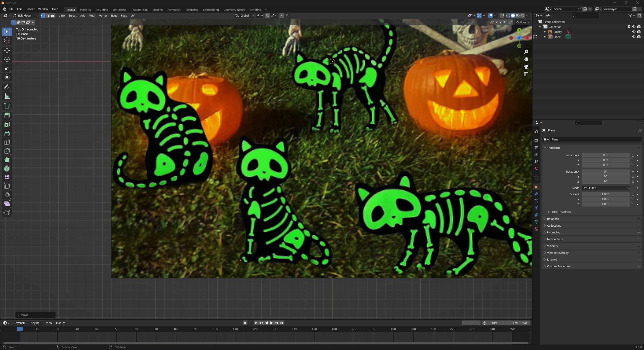
Task: Enable face select mode
Action: (53, 16)
